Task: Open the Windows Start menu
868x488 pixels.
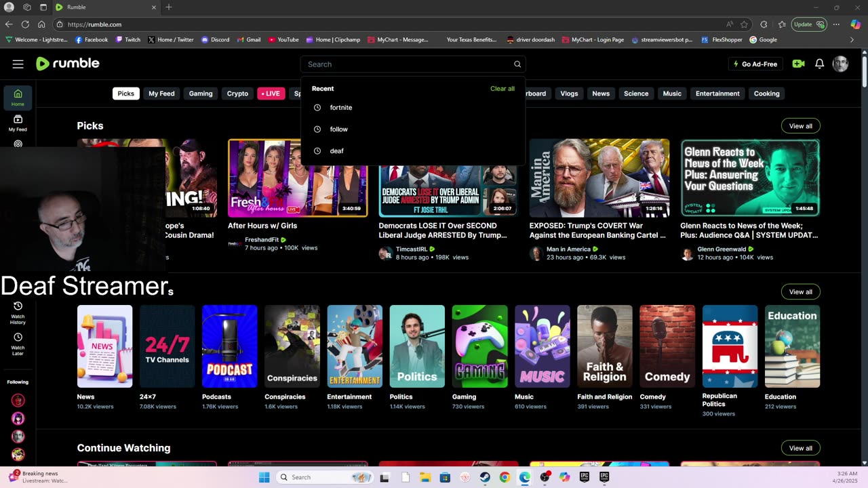Action: coord(264,477)
